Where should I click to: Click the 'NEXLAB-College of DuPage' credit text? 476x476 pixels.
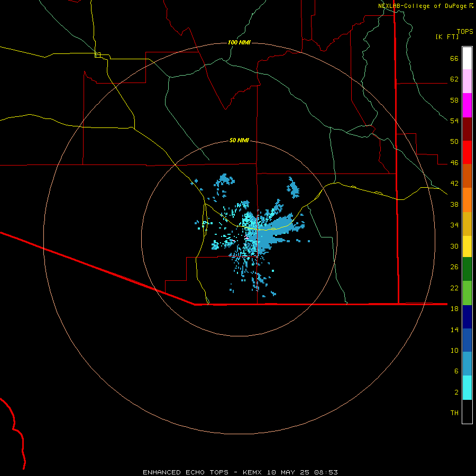tap(422, 6)
